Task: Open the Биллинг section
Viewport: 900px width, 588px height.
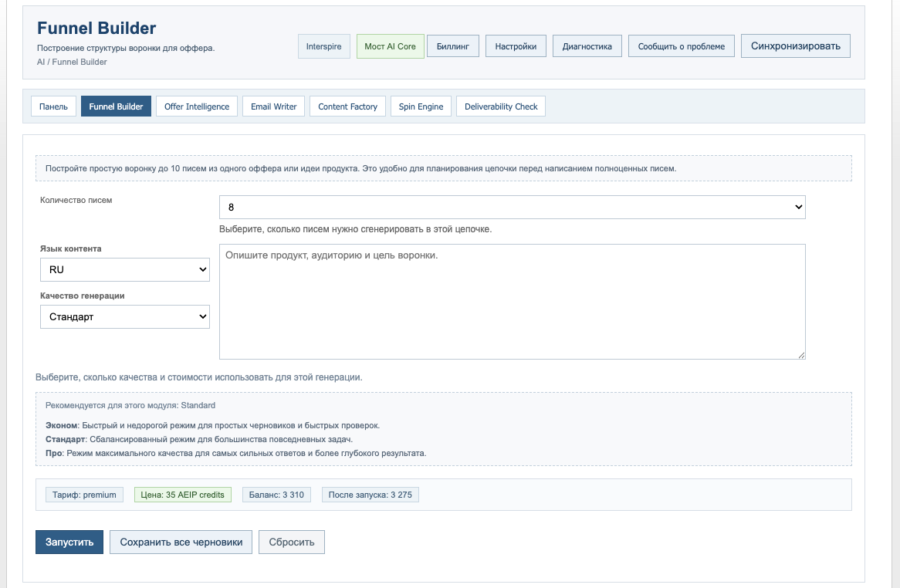Action: [x=453, y=46]
